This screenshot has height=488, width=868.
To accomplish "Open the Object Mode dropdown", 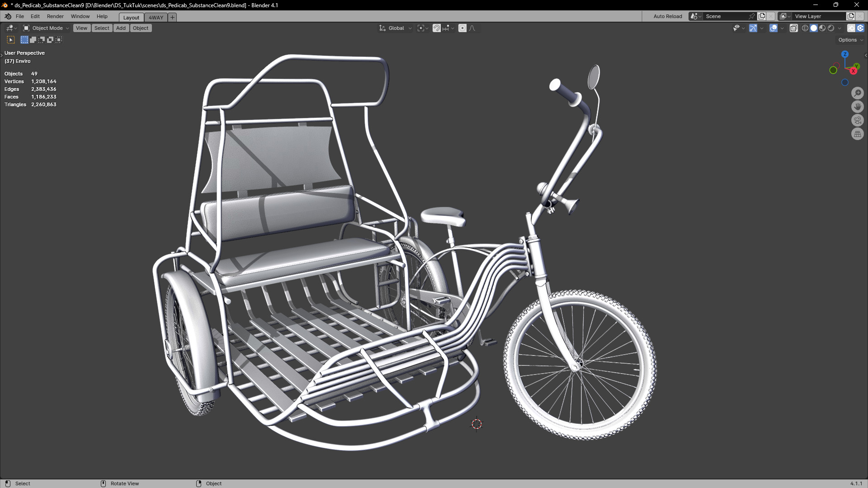I will [47, 28].
